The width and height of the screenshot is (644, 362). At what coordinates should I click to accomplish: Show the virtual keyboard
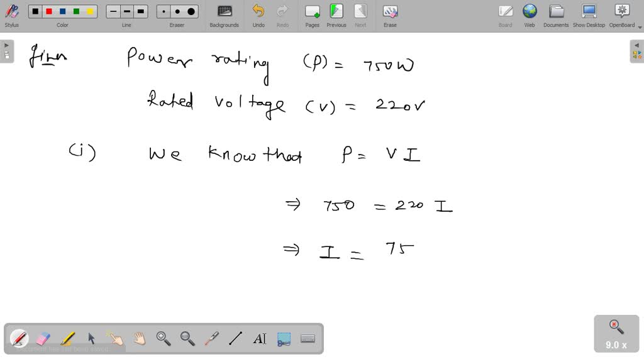pos(308,339)
